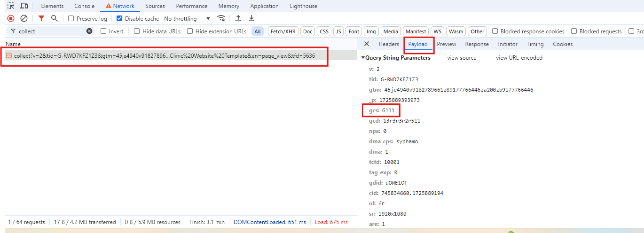The image size is (644, 233).
Task: Click the inspect element picker icon
Action: pos(10,6)
